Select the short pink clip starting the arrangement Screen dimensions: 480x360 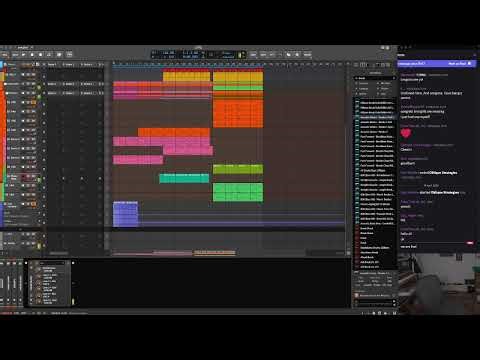(138, 160)
